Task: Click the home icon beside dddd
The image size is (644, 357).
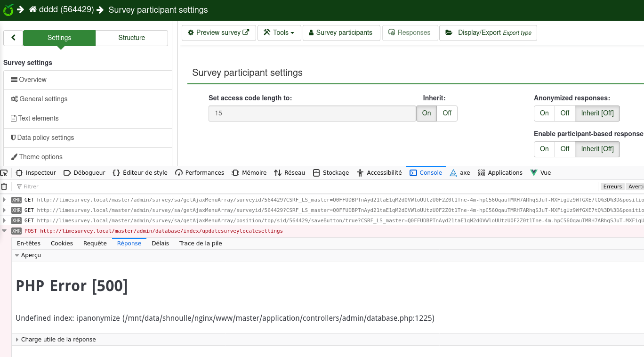Action: [x=32, y=9]
